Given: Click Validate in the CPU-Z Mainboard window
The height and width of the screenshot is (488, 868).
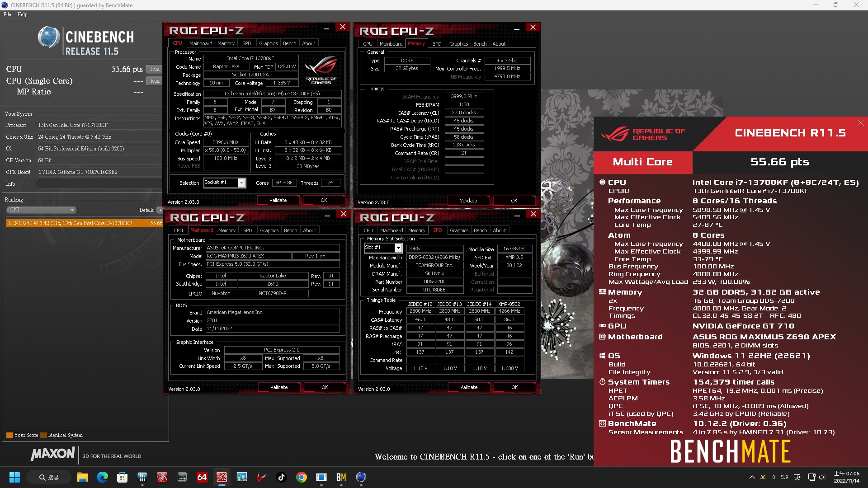Looking at the screenshot, I should click(279, 387).
